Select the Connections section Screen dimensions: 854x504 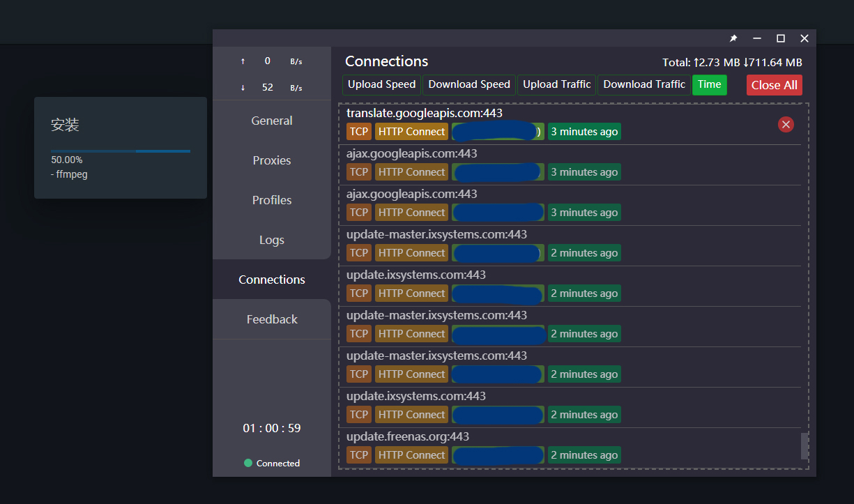(x=272, y=280)
